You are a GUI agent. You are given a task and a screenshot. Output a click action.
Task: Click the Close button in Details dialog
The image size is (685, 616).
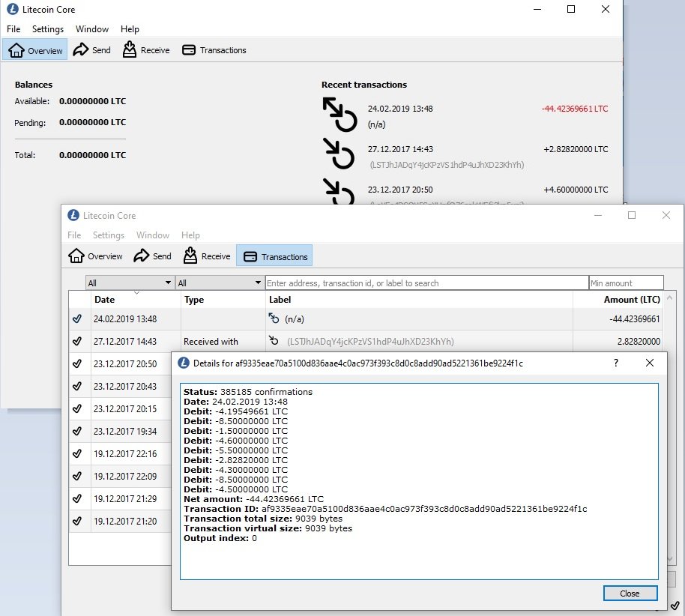(x=630, y=594)
